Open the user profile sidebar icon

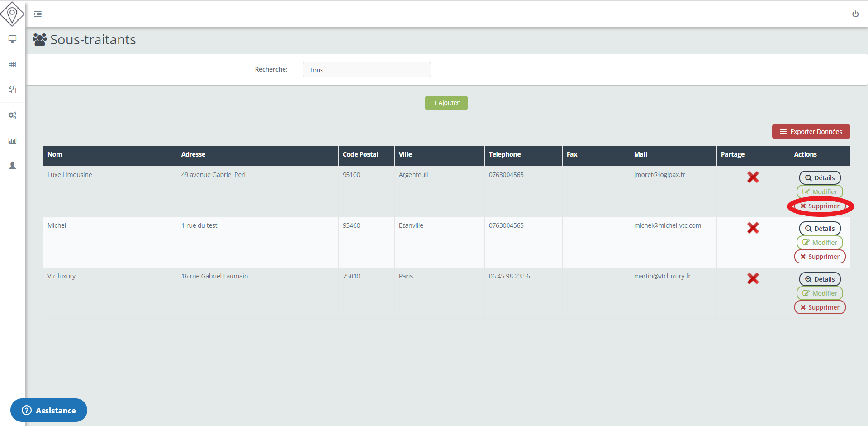[12, 166]
